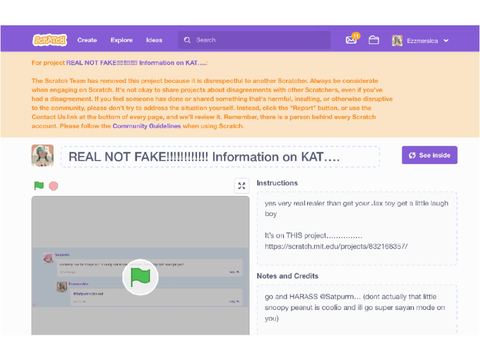Click the See Inside button
The image size is (480, 360).
[429, 155]
